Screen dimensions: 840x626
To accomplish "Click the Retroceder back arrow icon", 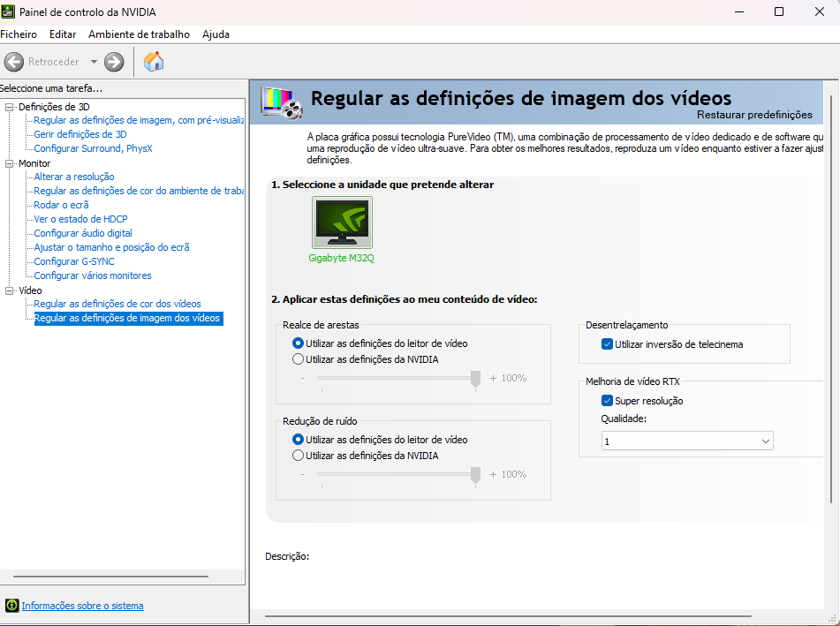I will tap(12, 62).
